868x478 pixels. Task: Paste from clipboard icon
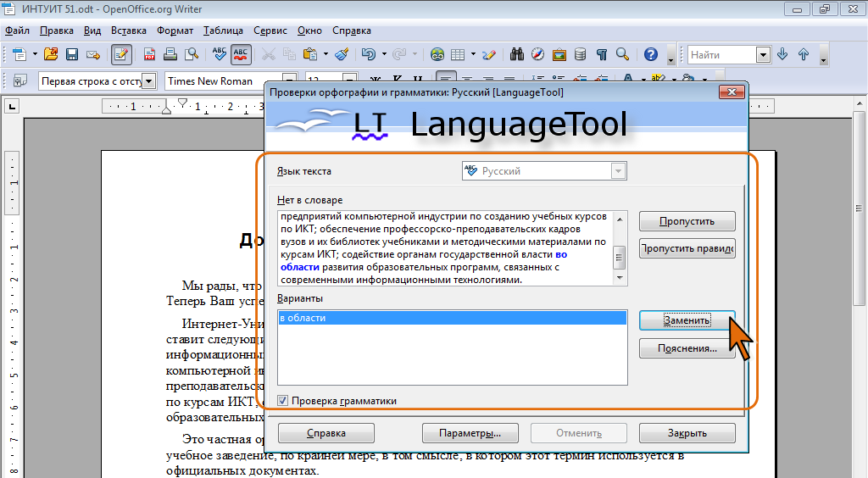click(310, 54)
